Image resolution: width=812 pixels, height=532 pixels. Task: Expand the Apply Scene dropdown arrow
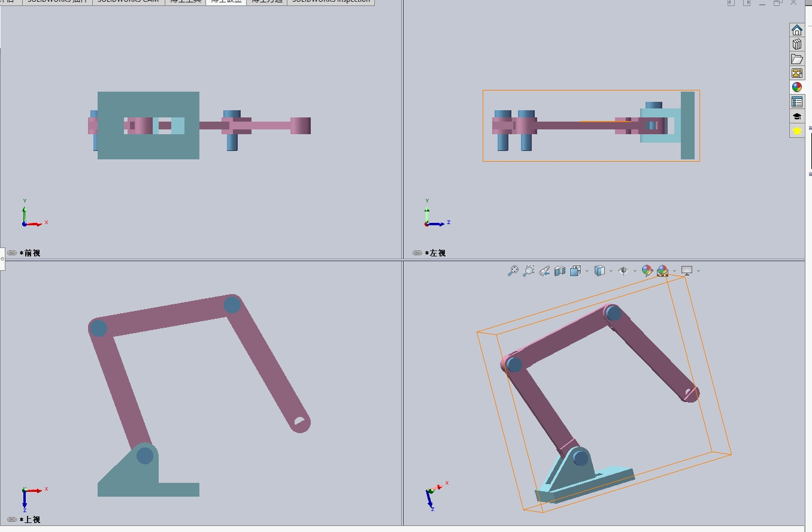pyautogui.click(x=674, y=271)
